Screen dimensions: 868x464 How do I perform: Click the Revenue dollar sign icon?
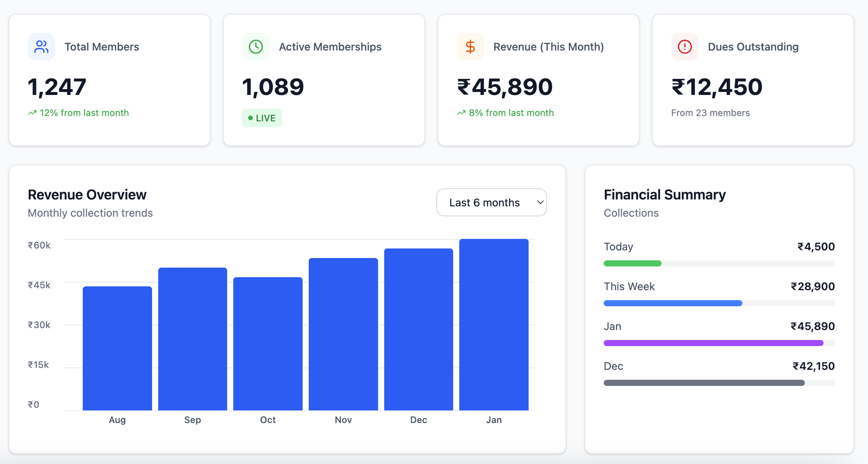[470, 47]
